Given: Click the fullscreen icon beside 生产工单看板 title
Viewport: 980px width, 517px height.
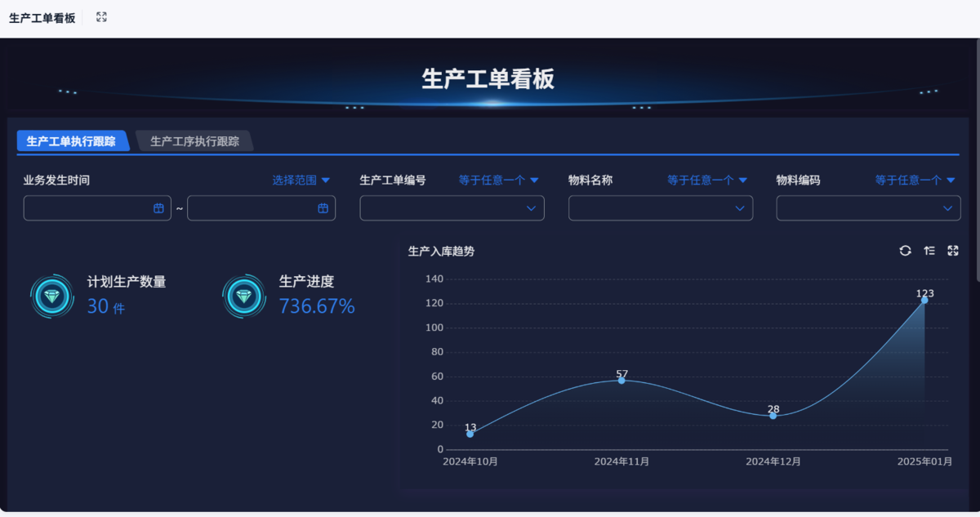Looking at the screenshot, I should pos(101,17).
